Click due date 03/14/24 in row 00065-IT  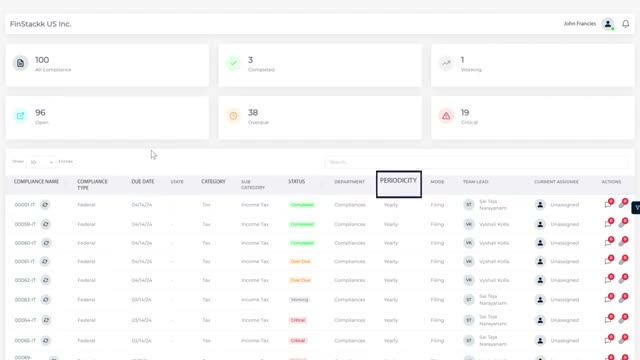142,340
